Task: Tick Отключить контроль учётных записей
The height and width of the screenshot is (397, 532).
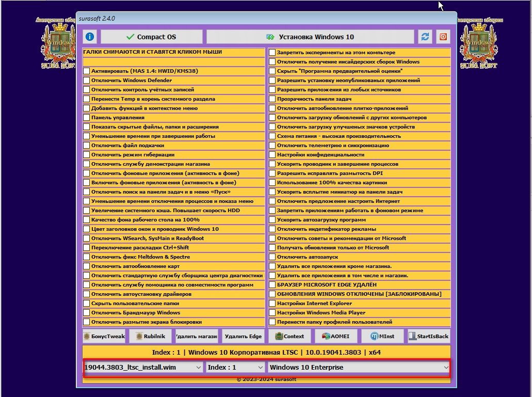Action: pyautogui.click(x=87, y=90)
